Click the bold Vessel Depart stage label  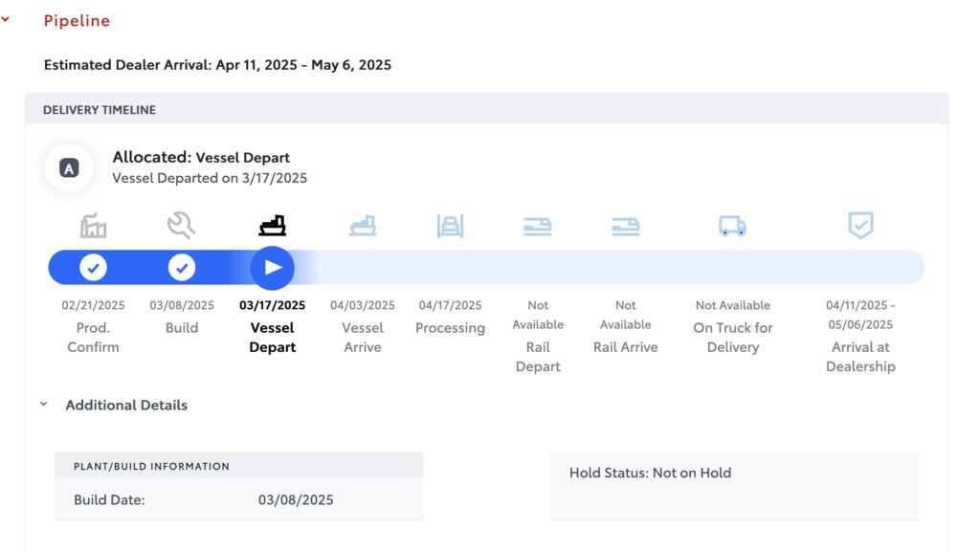[273, 337]
